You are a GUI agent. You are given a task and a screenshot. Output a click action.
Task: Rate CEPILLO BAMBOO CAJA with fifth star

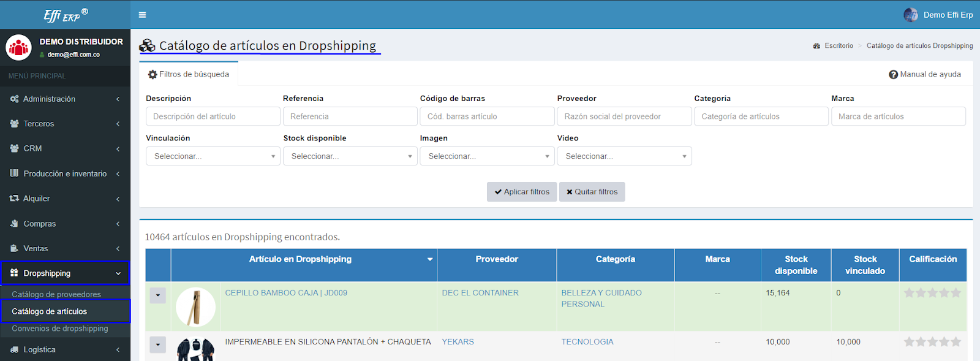pyautogui.click(x=956, y=293)
